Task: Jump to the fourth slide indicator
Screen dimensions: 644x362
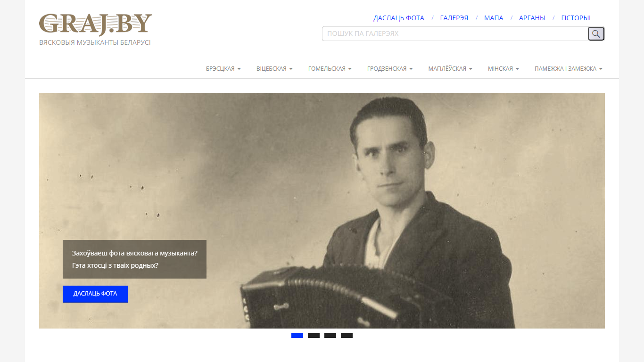Action: (347, 336)
